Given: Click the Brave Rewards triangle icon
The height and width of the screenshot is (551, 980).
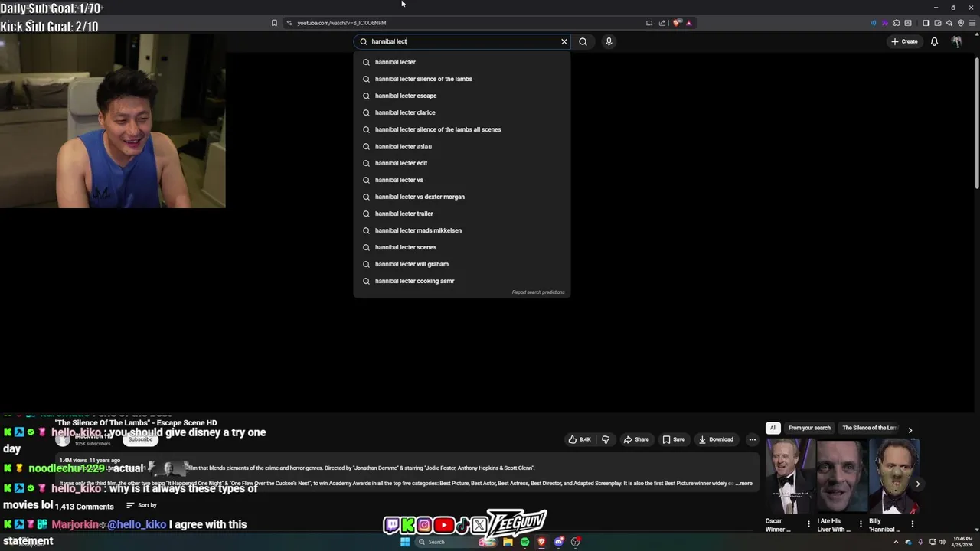Looking at the screenshot, I should point(688,23).
